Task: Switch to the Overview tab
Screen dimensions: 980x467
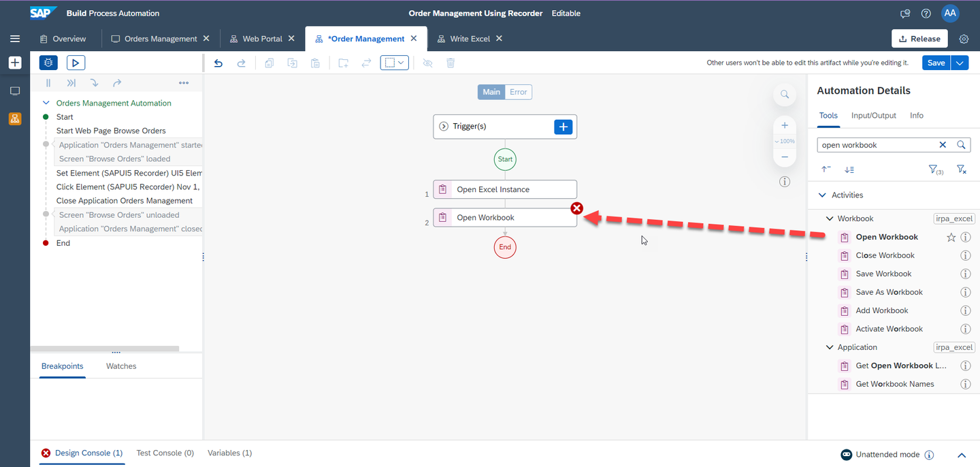Action: point(63,39)
